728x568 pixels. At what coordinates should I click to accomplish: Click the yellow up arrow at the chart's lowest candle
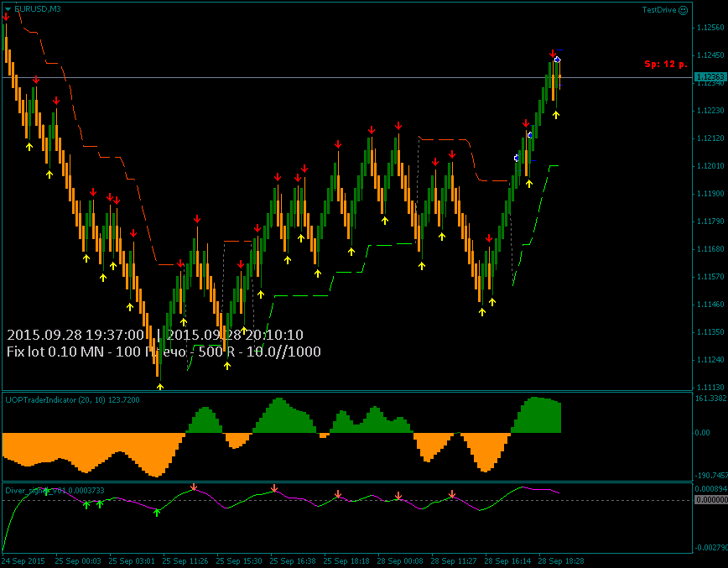coord(160,387)
